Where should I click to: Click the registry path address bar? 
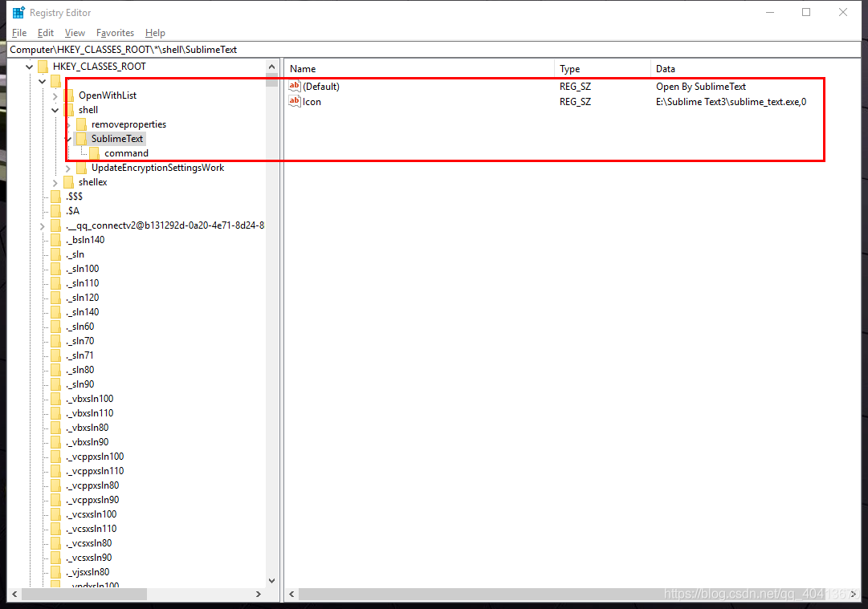click(x=434, y=50)
